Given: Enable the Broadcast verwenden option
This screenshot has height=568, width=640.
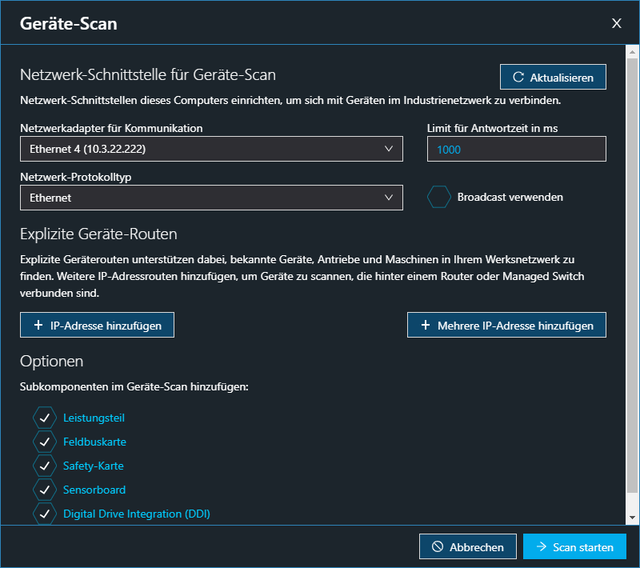Looking at the screenshot, I should click(439, 197).
